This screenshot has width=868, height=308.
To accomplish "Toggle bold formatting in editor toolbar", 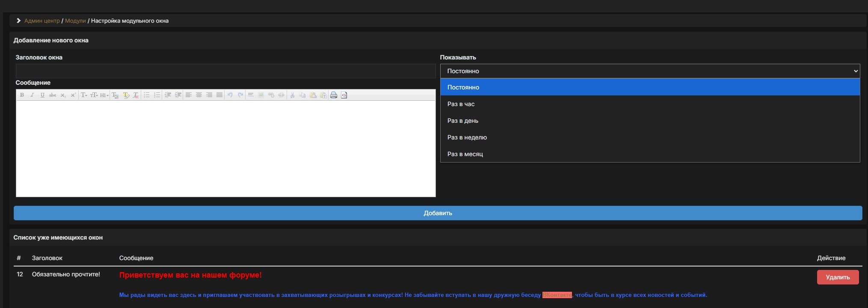I will pyautogui.click(x=22, y=95).
